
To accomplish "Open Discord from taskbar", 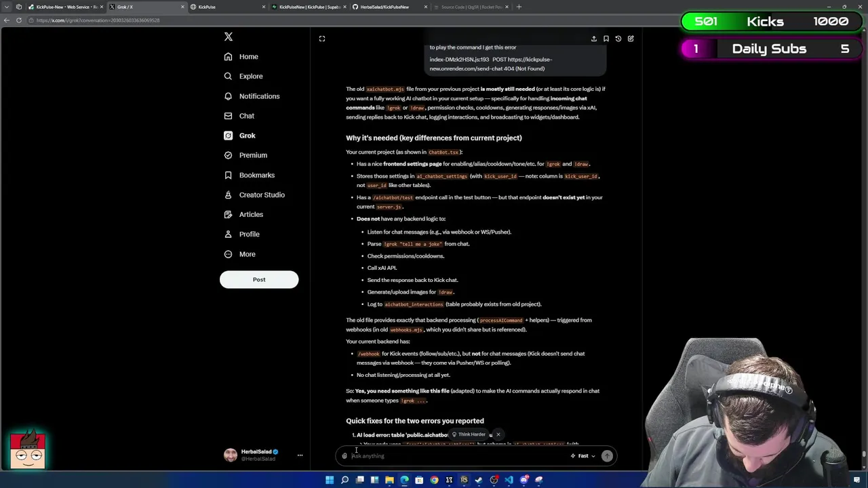I will click(x=524, y=480).
